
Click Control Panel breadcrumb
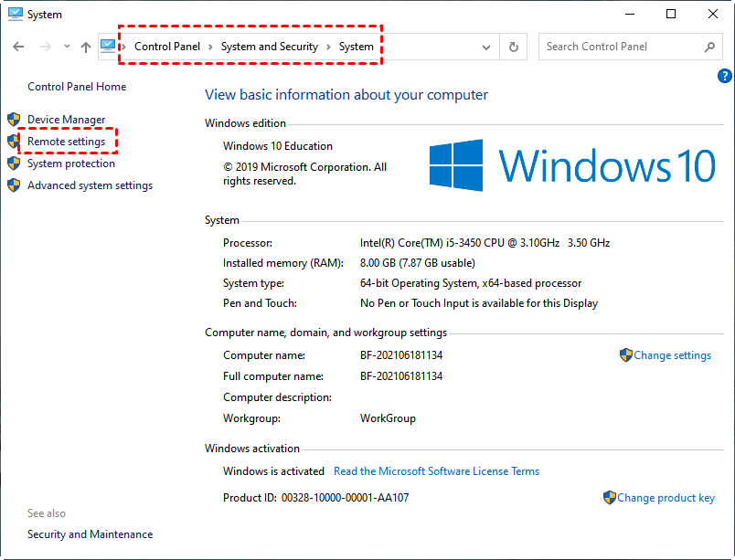(x=167, y=47)
